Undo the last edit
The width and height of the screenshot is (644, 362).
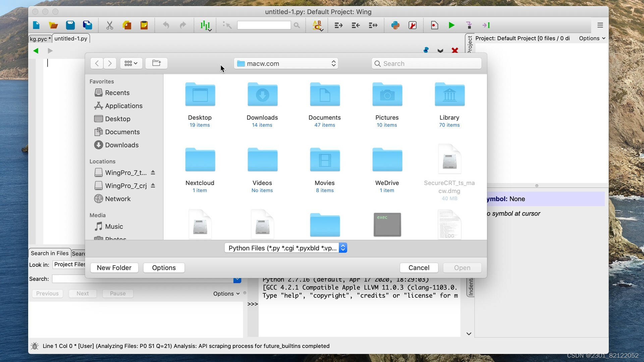pyautogui.click(x=166, y=25)
